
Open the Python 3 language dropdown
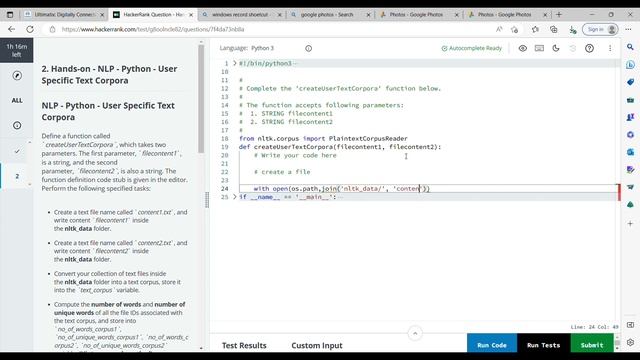pyautogui.click(x=262, y=48)
